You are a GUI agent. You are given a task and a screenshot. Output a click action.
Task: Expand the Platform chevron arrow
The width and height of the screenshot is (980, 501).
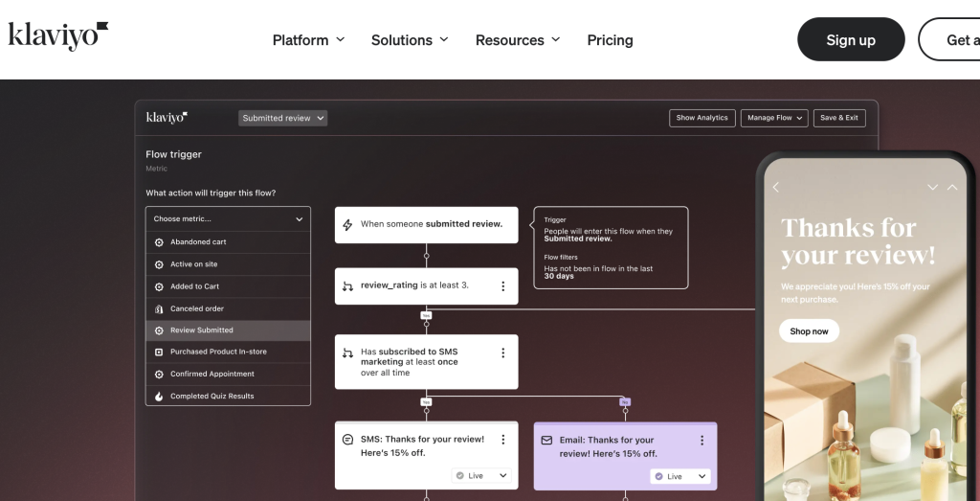coord(341,39)
